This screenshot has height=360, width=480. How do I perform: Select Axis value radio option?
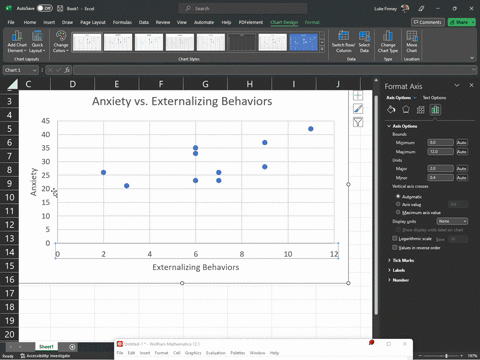click(398, 204)
